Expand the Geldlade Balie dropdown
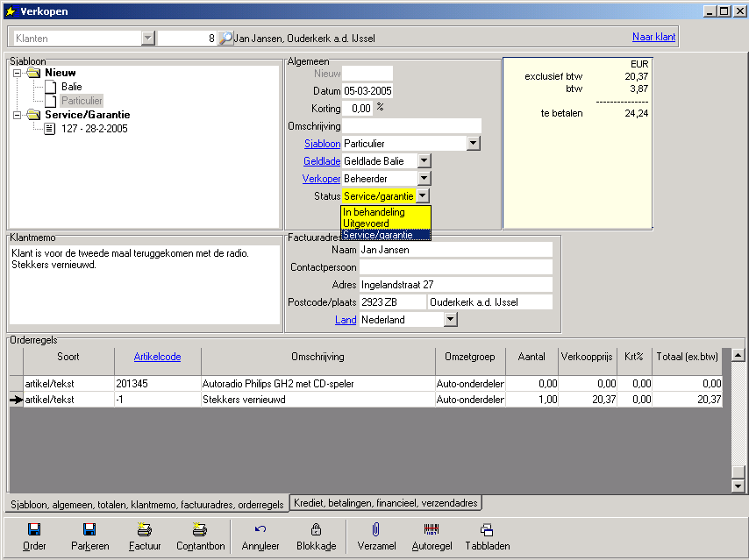Image resolution: width=749 pixels, height=560 pixels. point(424,160)
